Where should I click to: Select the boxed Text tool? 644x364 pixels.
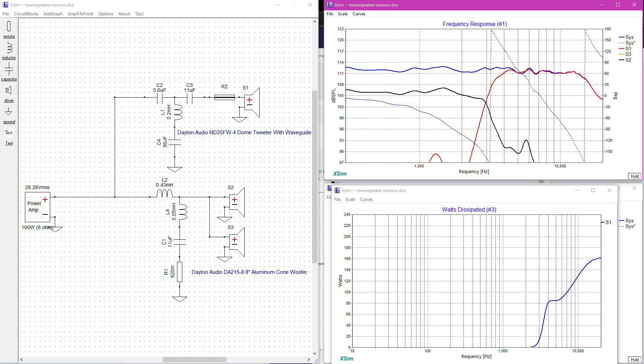(9, 132)
